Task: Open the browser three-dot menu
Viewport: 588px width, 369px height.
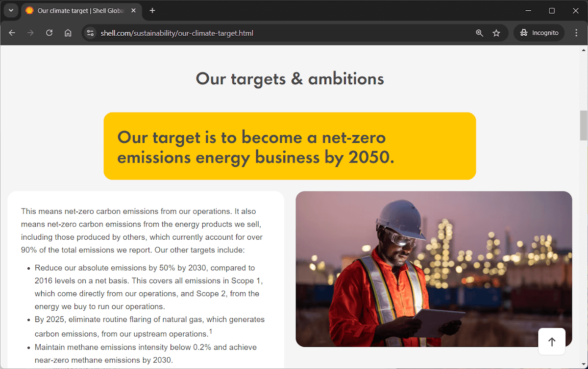Action: pos(577,33)
